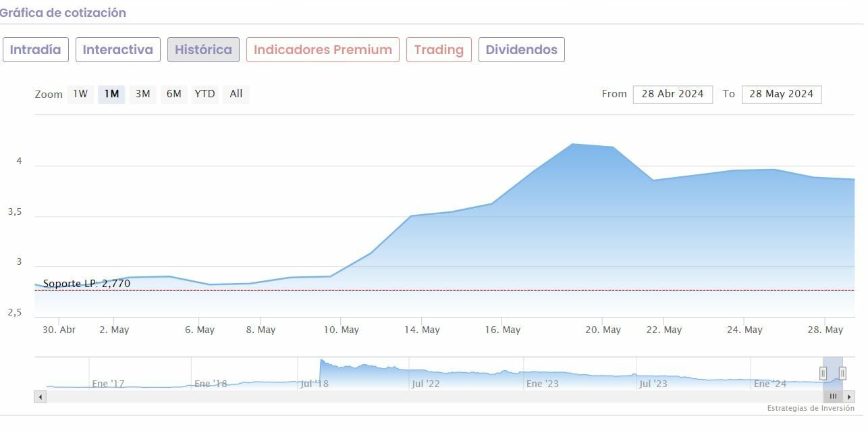Select the 1M zoom button
The height and width of the screenshot is (431, 868).
[111, 94]
